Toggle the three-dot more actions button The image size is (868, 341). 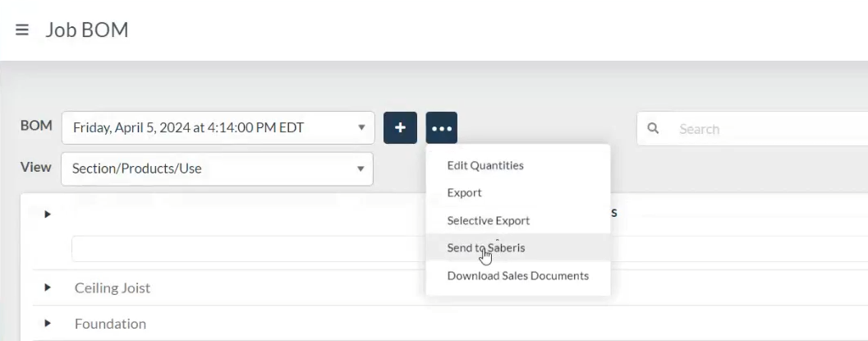tap(442, 128)
